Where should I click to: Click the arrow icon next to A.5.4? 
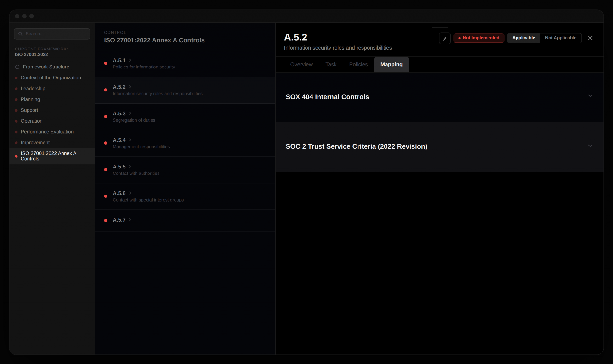point(130,140)
